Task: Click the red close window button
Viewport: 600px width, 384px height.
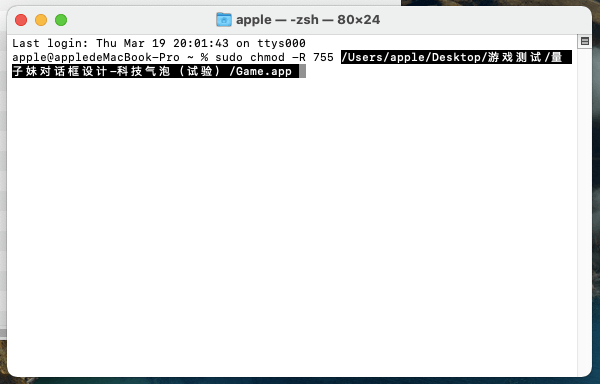Action: [21, 20]
